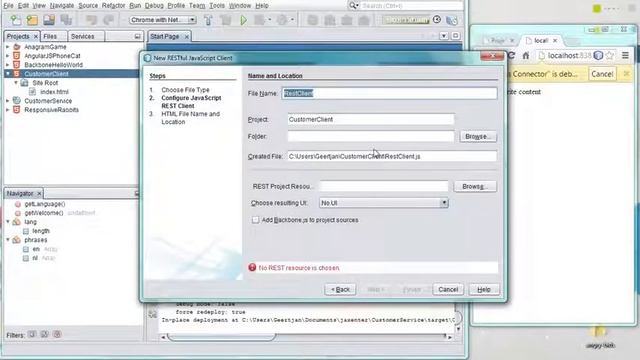The height and width of the screenshot is (360, 640).
Task: Collapse the Site Root folder
Action: pos(16,83)
